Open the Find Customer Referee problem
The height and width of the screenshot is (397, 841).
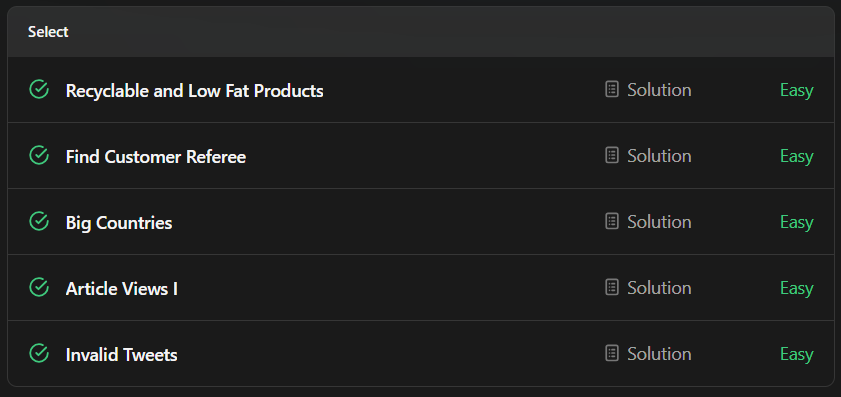coord(156,157)
